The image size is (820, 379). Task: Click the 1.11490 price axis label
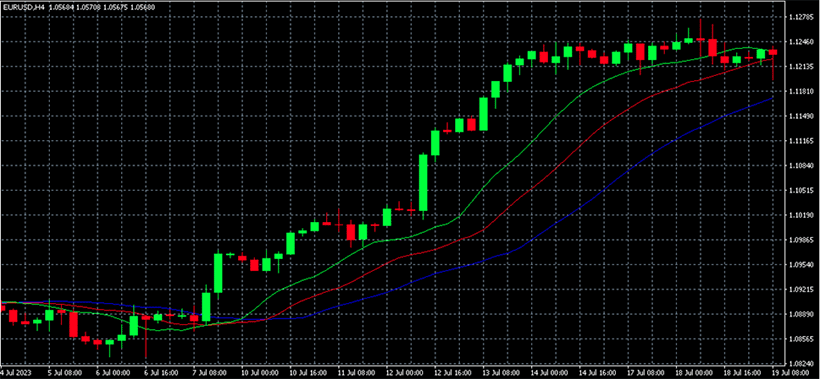[x=801, y=116]
